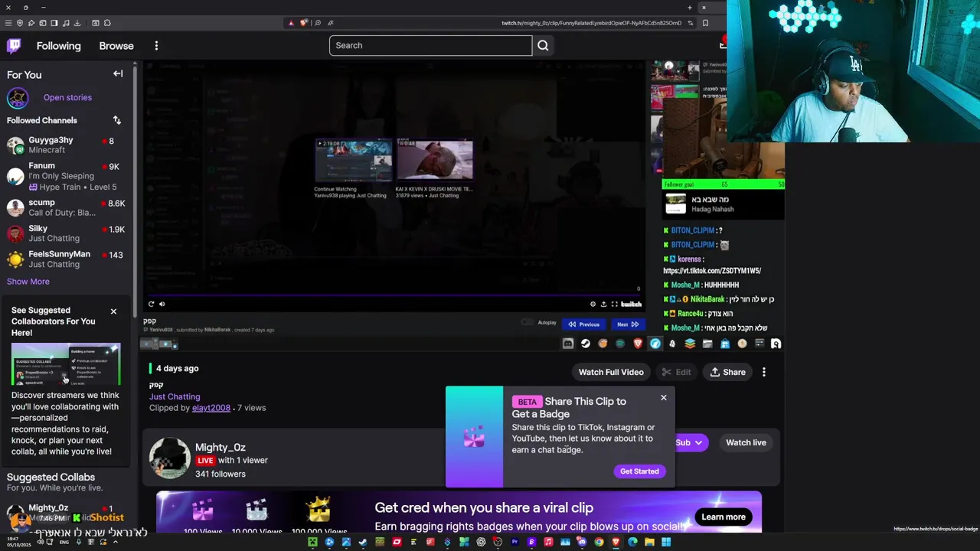Click the Share clip button
Screen dimensions: 980x551
click(727, 372)
